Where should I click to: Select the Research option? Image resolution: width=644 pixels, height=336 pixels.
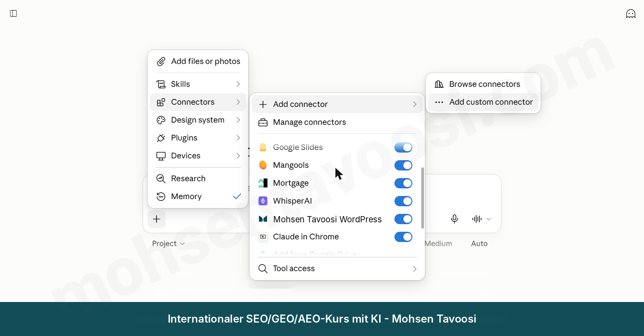click(198, 179)
